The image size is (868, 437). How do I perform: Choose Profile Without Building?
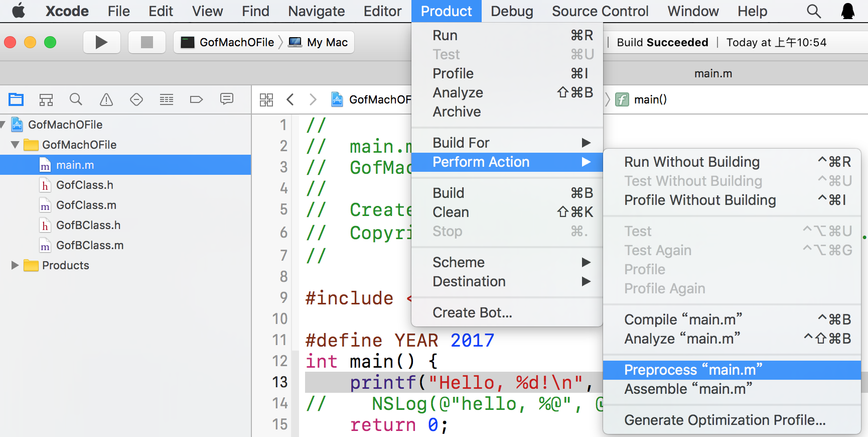[x=732, y=200]
